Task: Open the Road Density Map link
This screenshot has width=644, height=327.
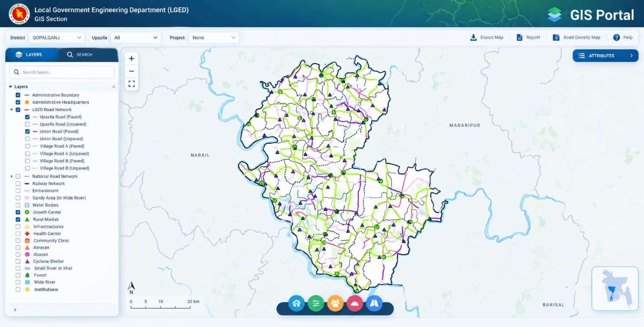Action: [x=582, y=37]
